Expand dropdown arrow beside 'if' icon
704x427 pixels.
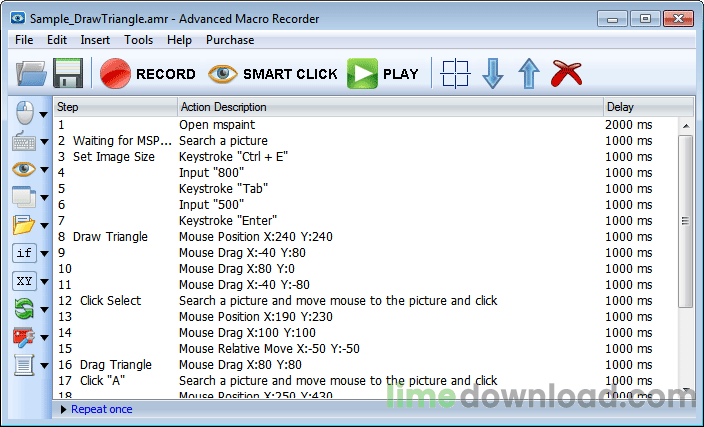[44, 254]
